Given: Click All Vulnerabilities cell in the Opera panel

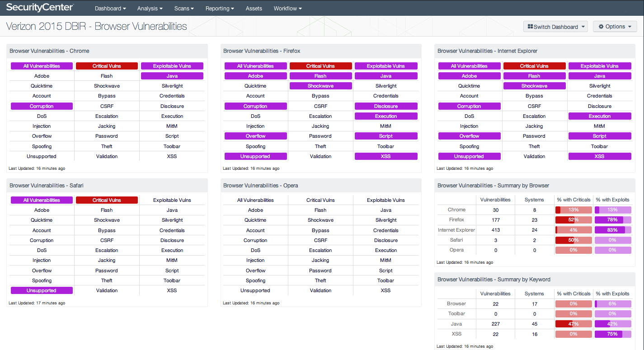Looking at the screenshot, I should click(255, 200).
